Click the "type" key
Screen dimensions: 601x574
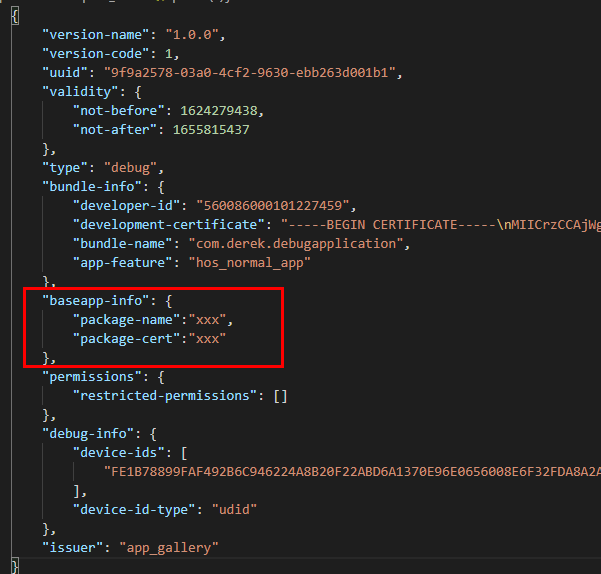(65, 168)
